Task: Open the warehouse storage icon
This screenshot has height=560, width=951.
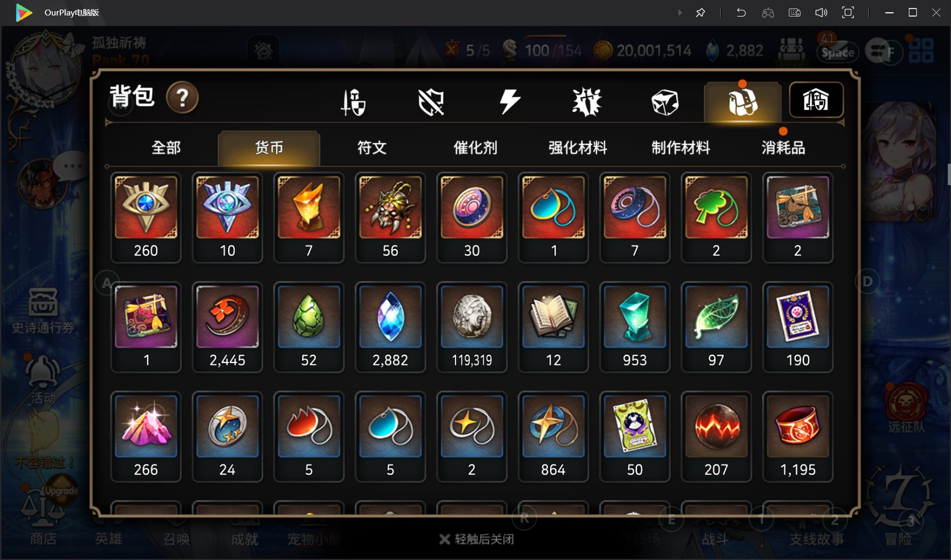Action: coord(816,100)
